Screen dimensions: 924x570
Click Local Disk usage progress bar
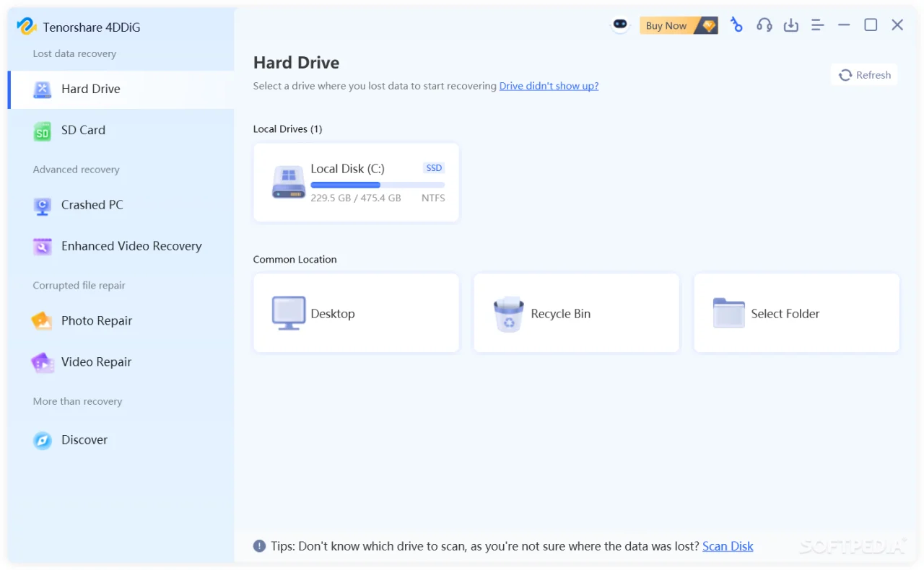[x=378, y=185]
